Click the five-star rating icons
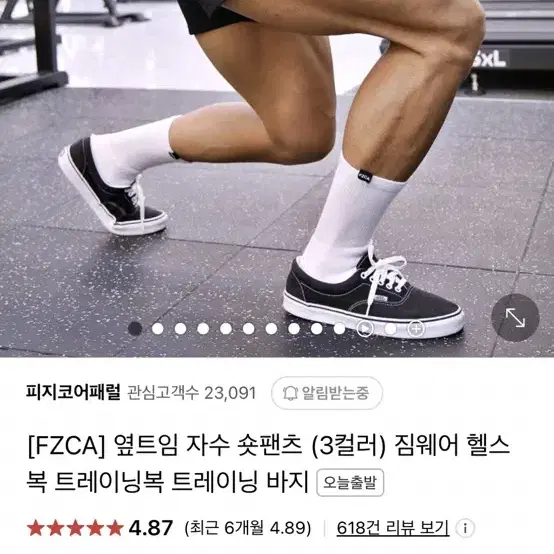The height and width of the screenshot is (554, 554). pos(75,528)
